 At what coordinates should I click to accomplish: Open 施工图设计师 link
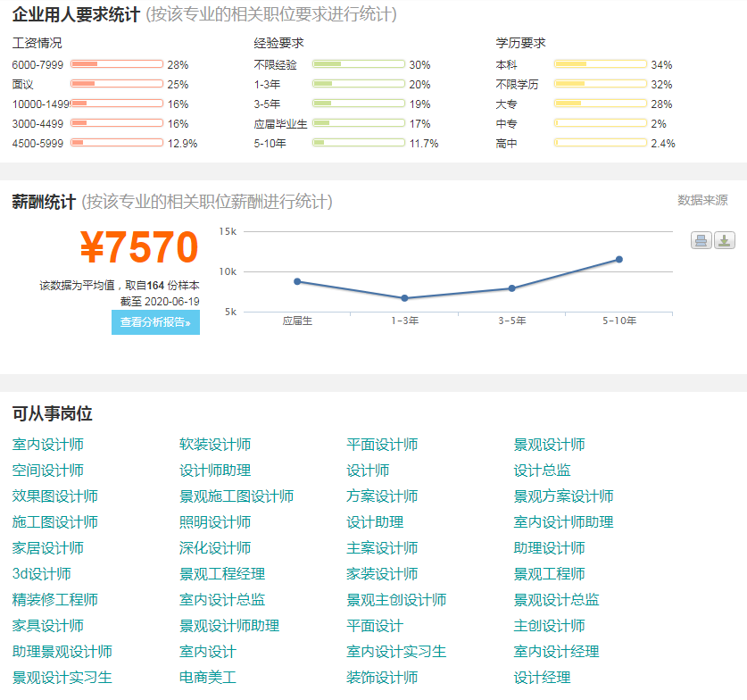coord(54,521)
